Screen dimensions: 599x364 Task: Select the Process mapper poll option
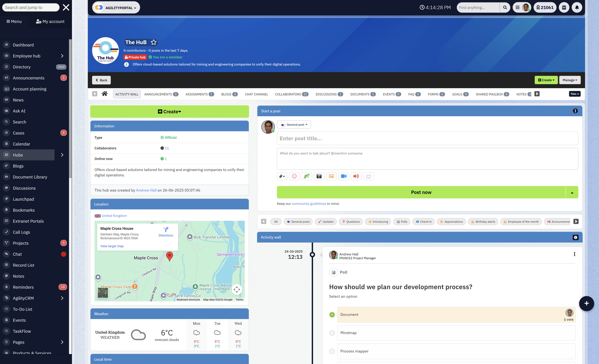click(332, 351)
